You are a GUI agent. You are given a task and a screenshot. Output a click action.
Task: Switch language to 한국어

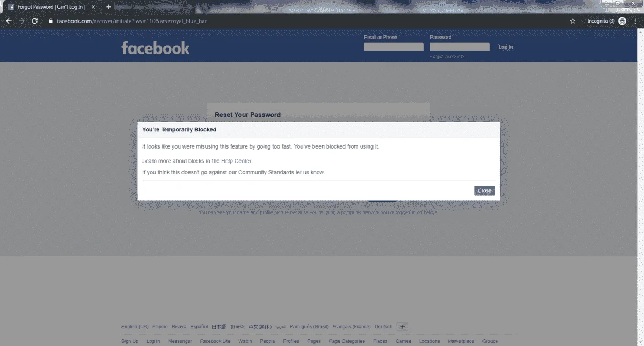[238, 327]
